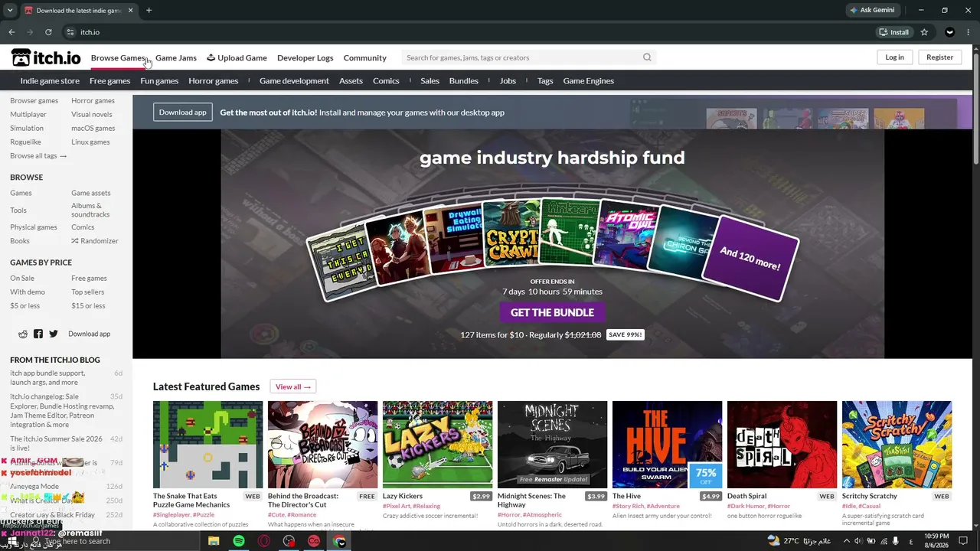This screenshot has height=551, width=980.
Task: Open the Game Engines section
Action: point(588,80)
